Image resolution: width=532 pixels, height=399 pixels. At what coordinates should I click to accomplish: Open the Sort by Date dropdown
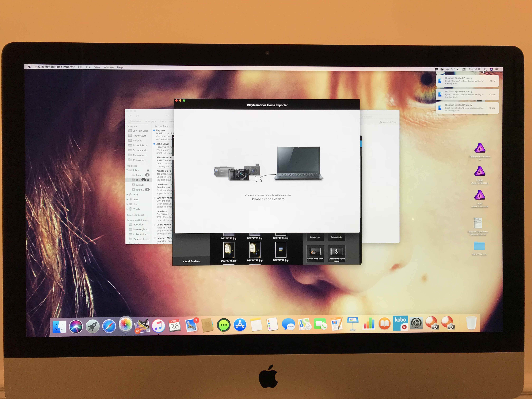click(x=162, y=126)
